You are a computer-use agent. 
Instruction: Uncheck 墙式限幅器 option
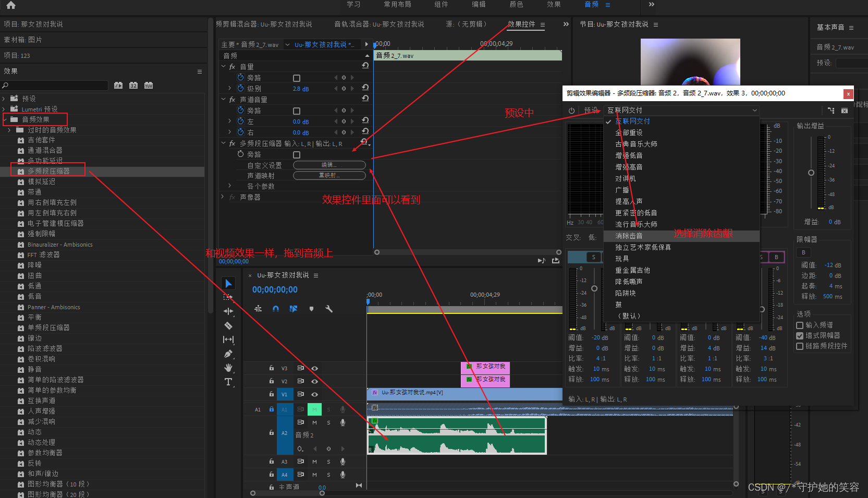tap(800, 335)
